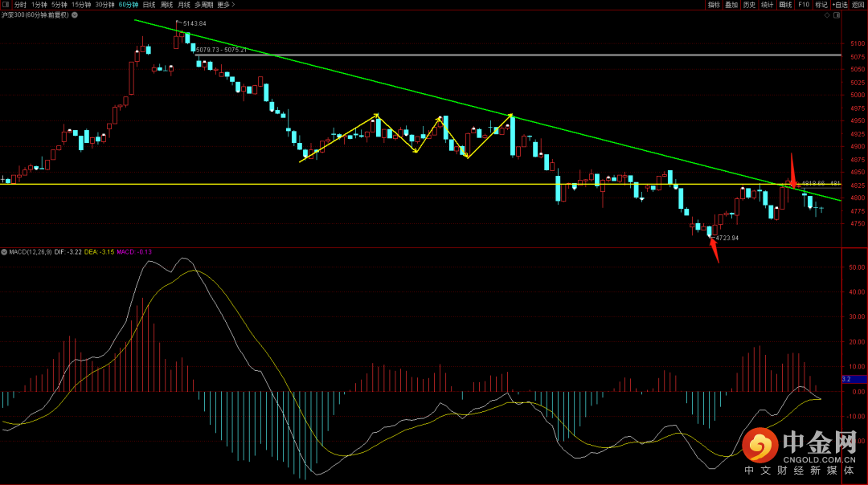
Task: Select the 日线 daily chart tab
Action: click(x=149, y=5)
